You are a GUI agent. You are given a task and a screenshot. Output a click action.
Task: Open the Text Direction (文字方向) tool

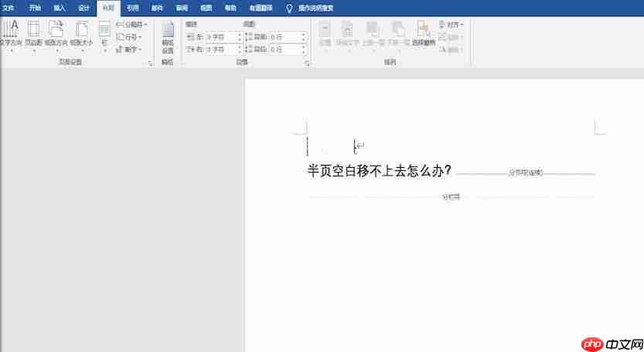click(x=11, y=35)
